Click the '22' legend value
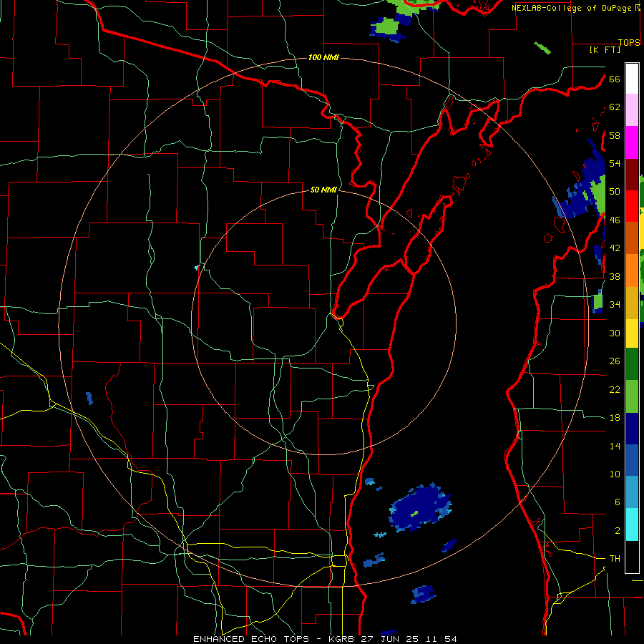 click(615, 389)
